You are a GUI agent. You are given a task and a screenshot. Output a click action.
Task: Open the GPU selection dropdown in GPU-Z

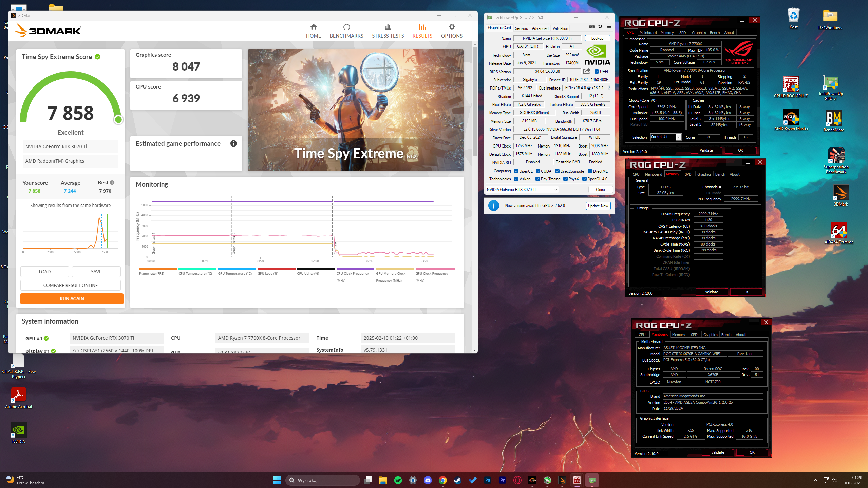pos(522,190)
